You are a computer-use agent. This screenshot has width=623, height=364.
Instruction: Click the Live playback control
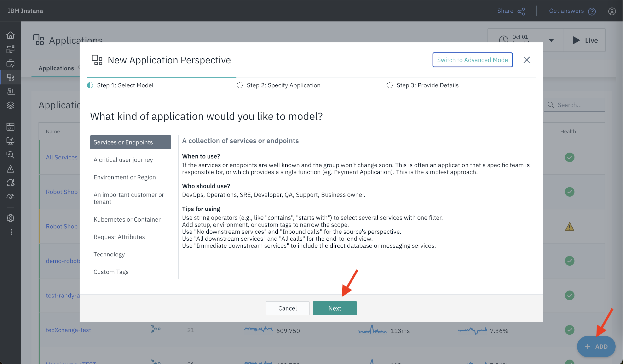click(x=585, y=40)
